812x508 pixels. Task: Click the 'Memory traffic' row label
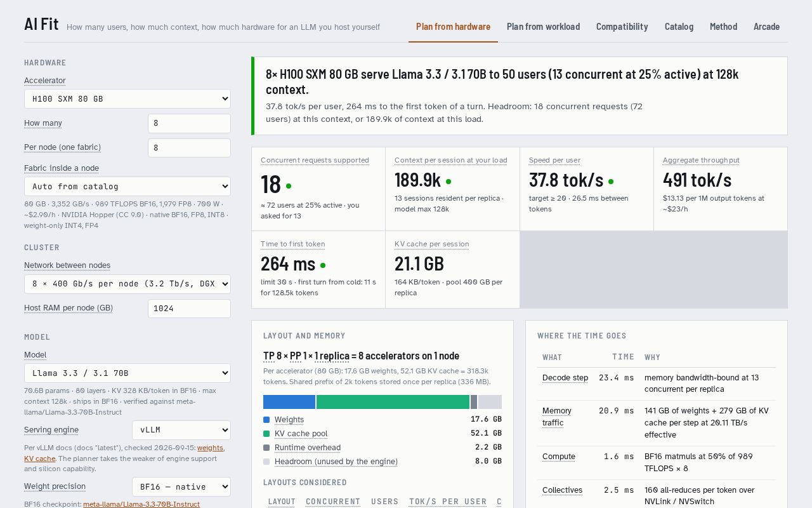(557, 417)
